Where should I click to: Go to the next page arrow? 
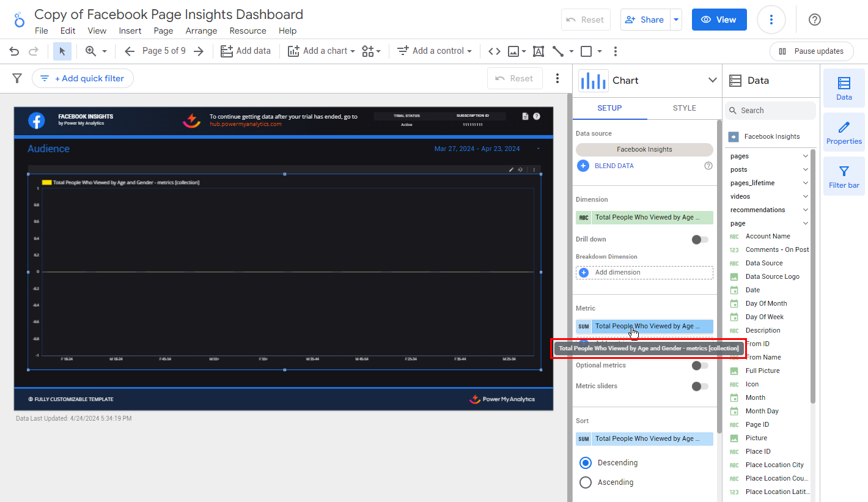pos(198,51)
